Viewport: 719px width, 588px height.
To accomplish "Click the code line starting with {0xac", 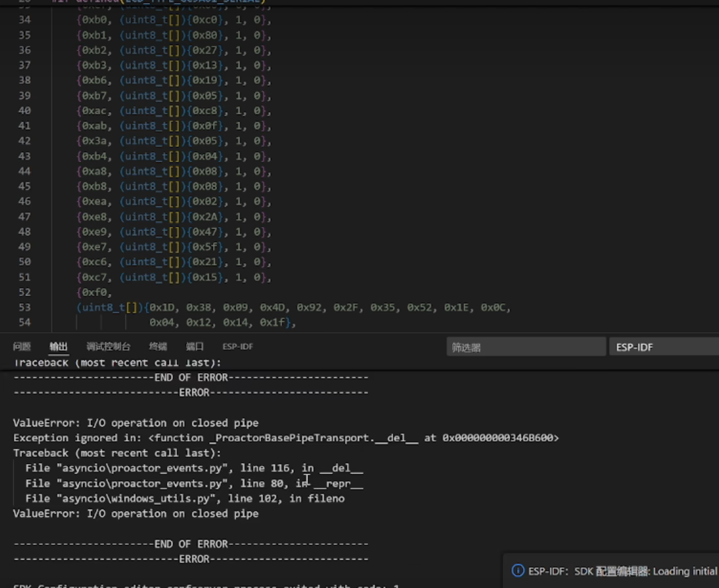I will click(174, 110).
